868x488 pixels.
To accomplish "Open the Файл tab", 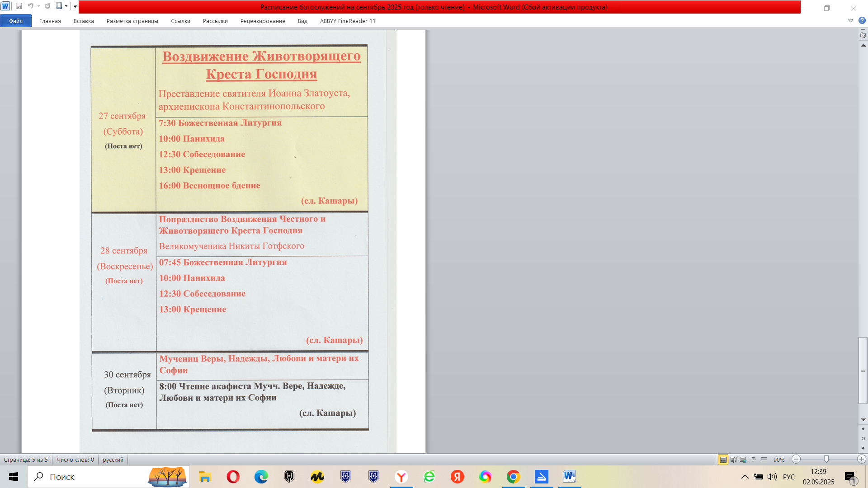I will pos(16,21).
